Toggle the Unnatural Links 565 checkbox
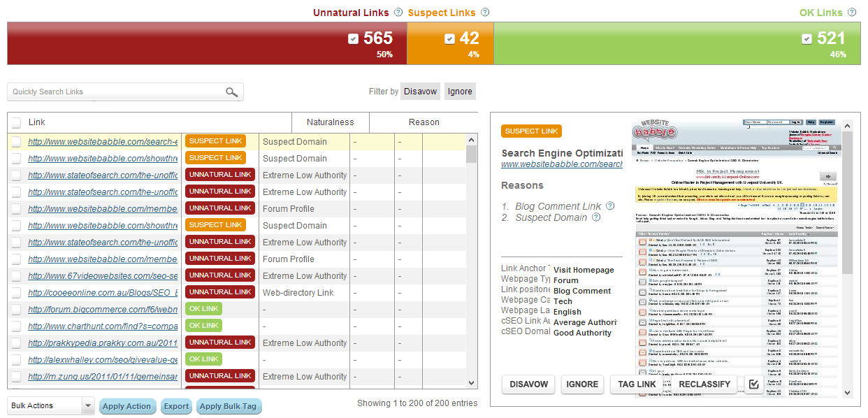 coord(353,39)
